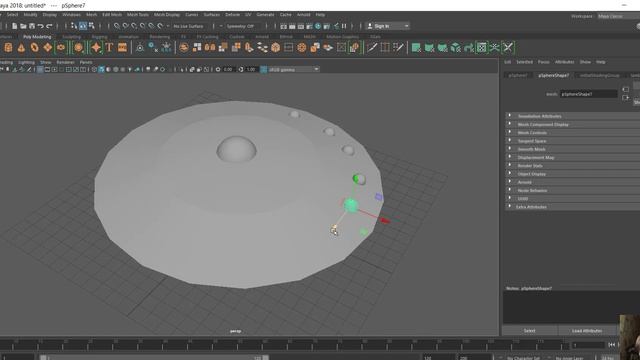Viewport: 640px width, 360px height.
Task: Click the playback range slider bar
Action: (154, 358)
